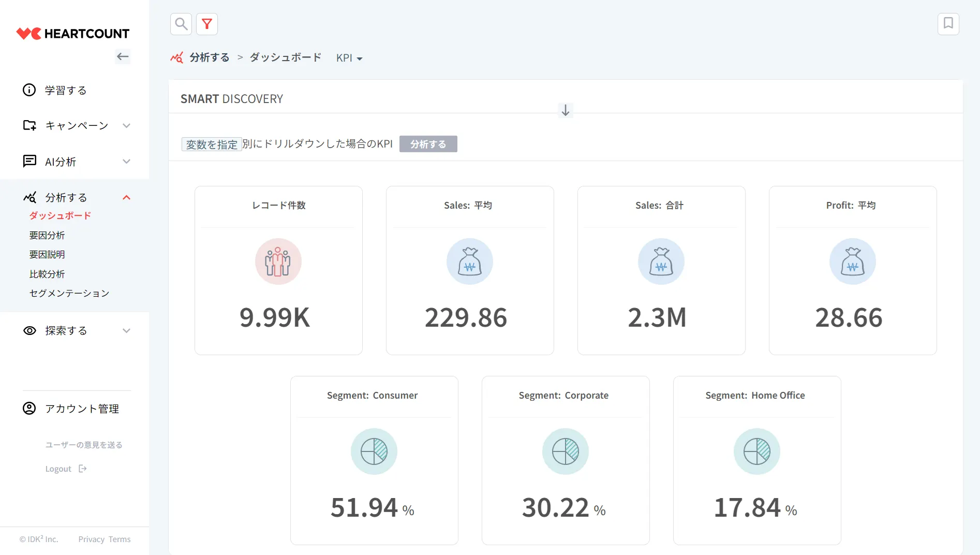Image resolution: width=980 pixels, height=555 pixels.
Task: Collapse sidebar with the left arrow icon
Action: coord(123,56)
